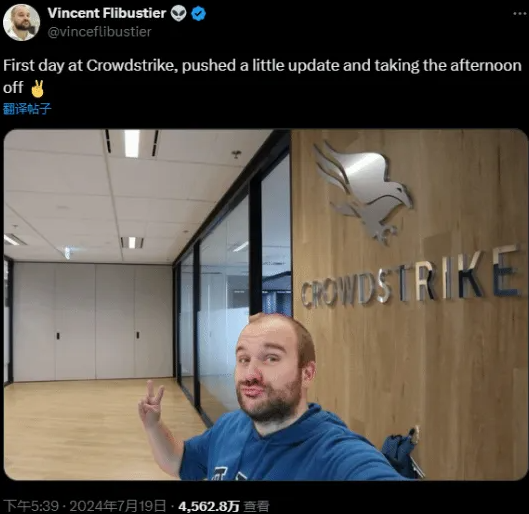The height and width of the screenshot is (514, 529).
Task: Open Vincent Flibustier's profile avatar
Action: coord(21,23)
